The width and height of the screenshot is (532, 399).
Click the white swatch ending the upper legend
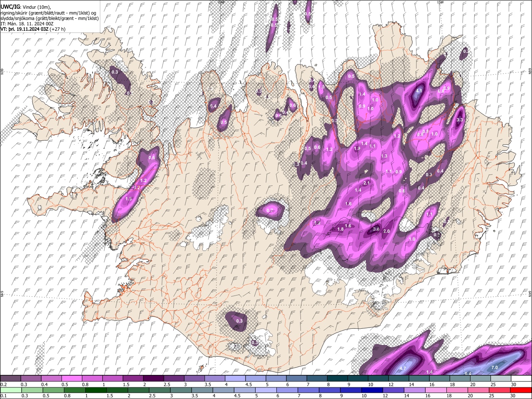pyautogui.click(x=521, y=379)
